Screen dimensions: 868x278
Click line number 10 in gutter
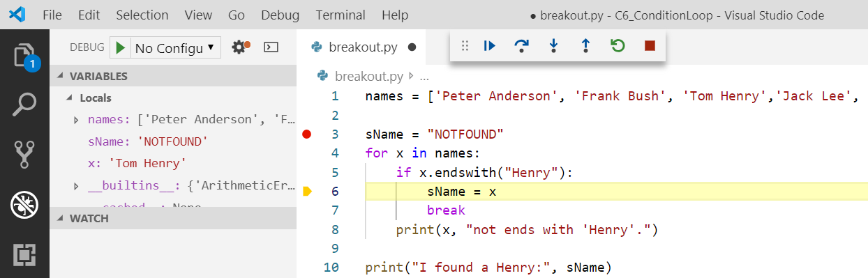point(331,267)
